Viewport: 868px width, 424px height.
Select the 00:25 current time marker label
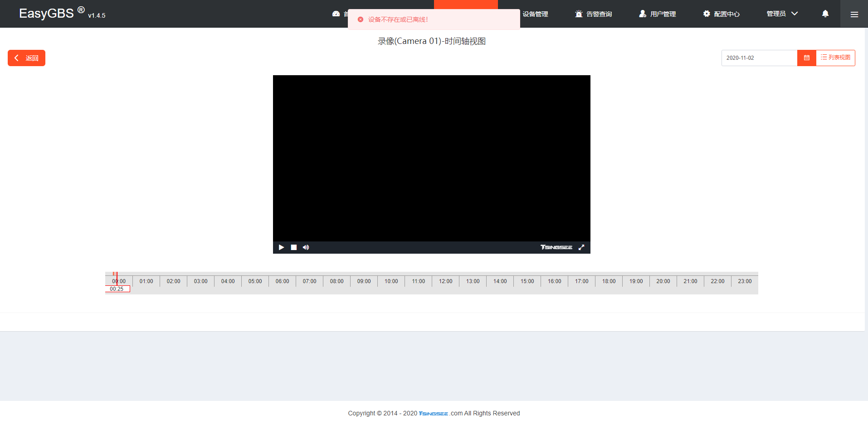point(117,289)
